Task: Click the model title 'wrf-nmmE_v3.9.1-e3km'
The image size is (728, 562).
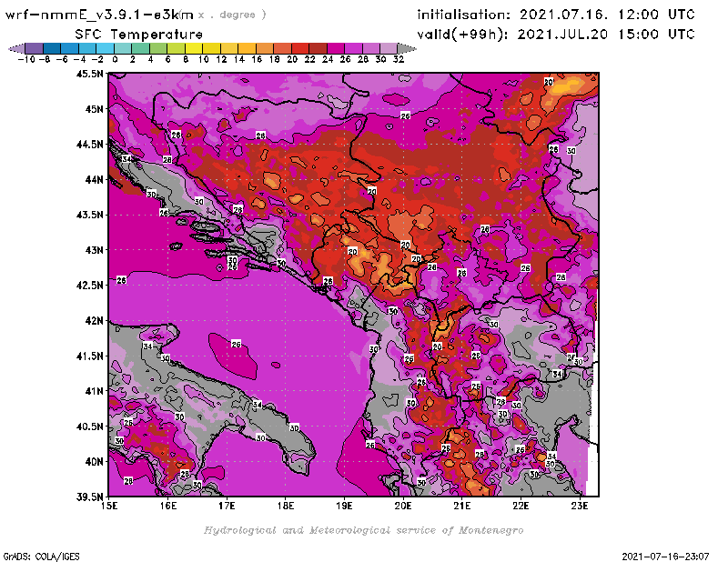Action: (x=99, y=15)
